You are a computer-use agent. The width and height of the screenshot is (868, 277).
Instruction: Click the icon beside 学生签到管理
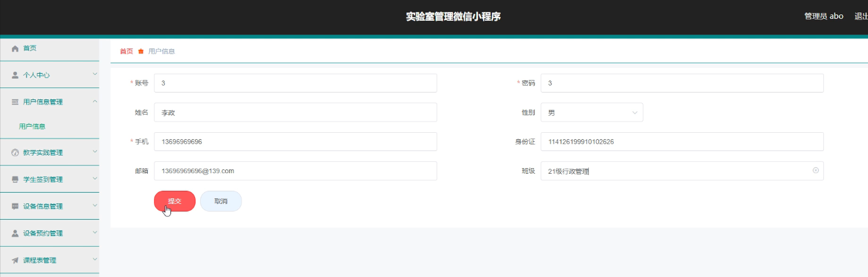15,179
